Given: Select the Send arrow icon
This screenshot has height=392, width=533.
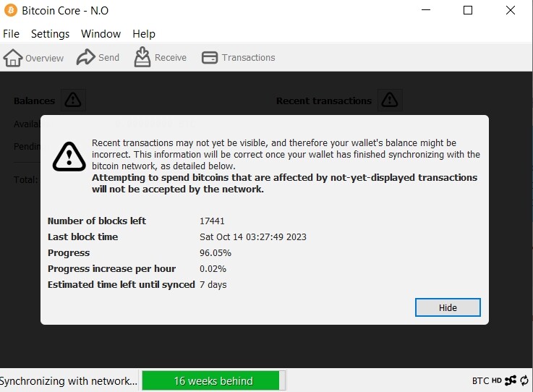Looking at the screenshot, I should [85, 57].
